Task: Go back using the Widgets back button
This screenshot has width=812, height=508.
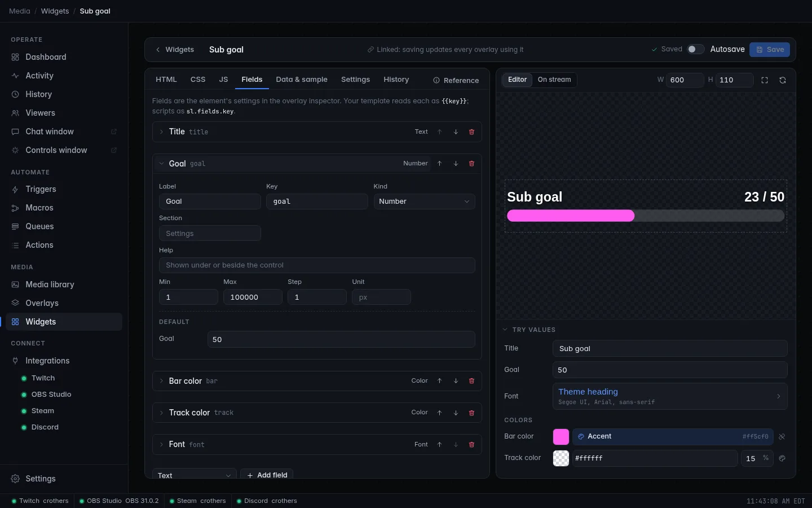Action: click(x=175, y=50)
